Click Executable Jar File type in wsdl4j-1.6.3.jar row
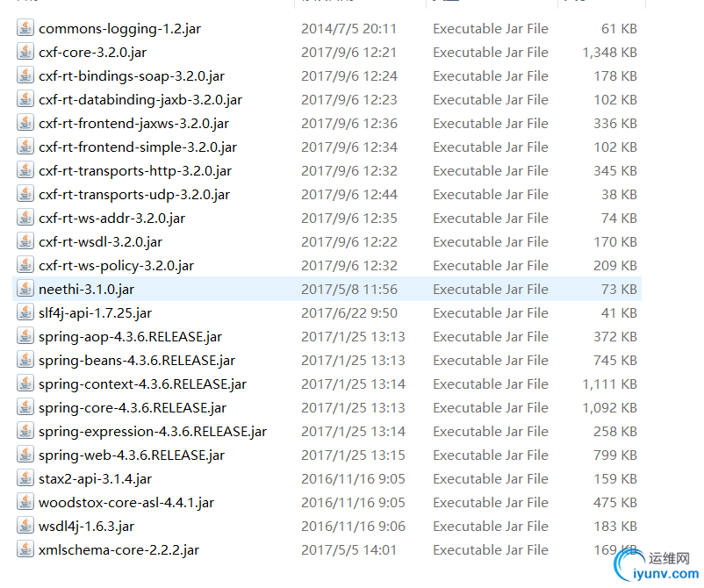The image size is (704, 588). (491, 527)
